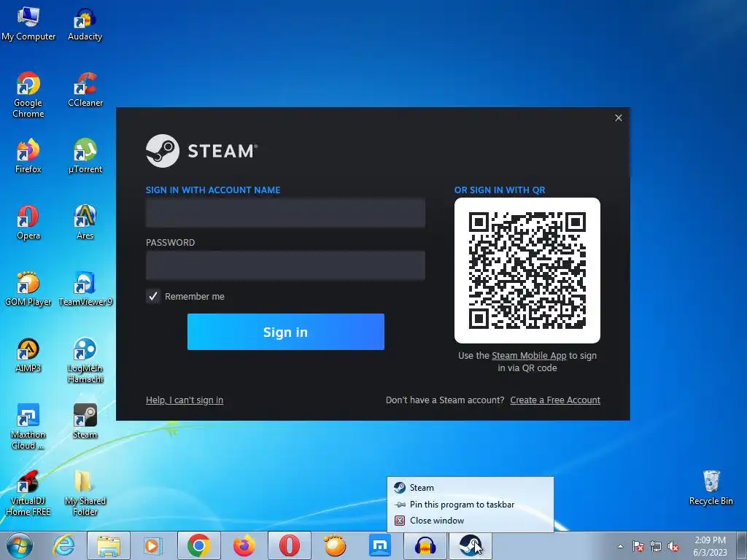Select the My Shared Folder icon
This screenshot has width=747, height=560.
[x=85, y=494]
